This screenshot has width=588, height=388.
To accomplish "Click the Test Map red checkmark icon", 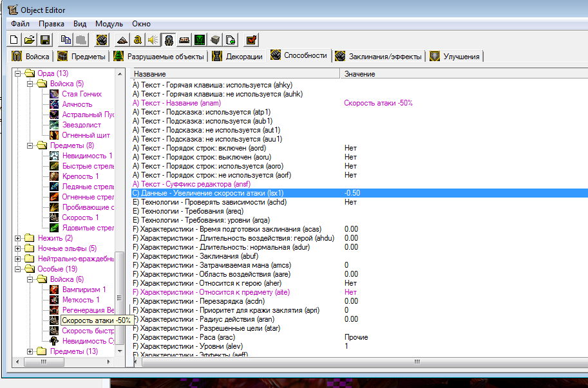I will tap(251, 40).
